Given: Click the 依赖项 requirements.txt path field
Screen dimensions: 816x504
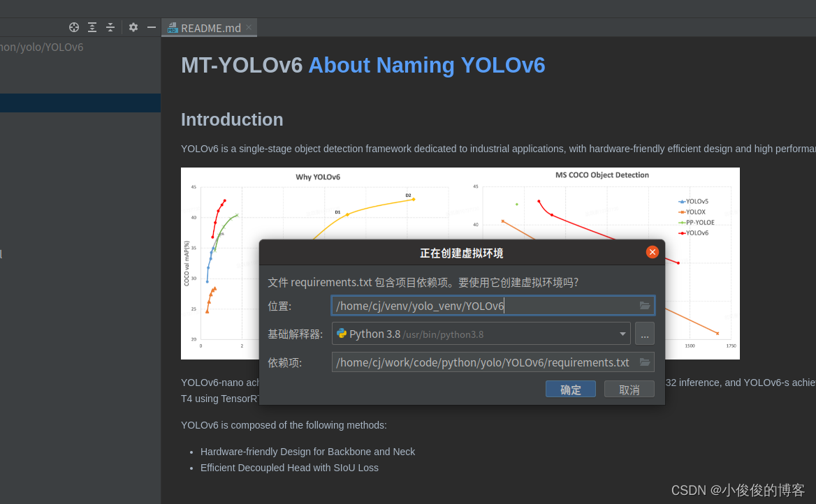Looking at the screenshot, I should coord(482,362).
